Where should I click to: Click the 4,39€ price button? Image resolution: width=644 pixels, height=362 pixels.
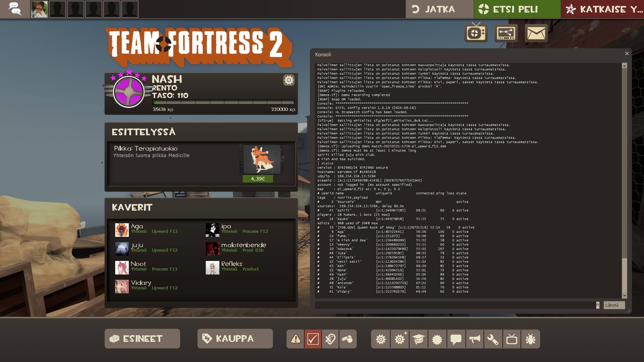pos(258,179)
